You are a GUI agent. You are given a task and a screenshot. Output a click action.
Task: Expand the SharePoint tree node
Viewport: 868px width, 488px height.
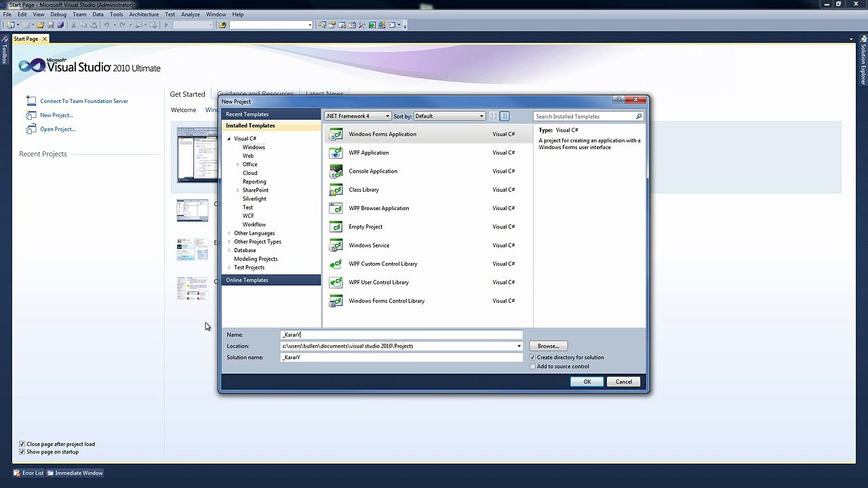click(238, 190)
